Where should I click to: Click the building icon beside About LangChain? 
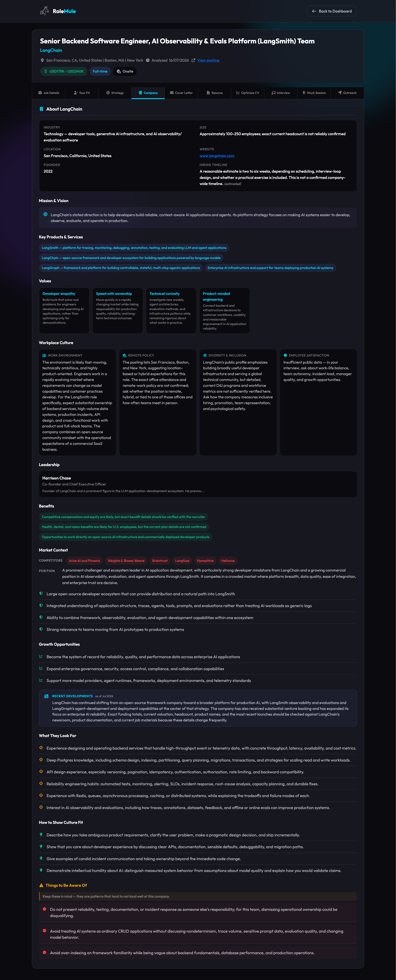(x=42, y=109)
